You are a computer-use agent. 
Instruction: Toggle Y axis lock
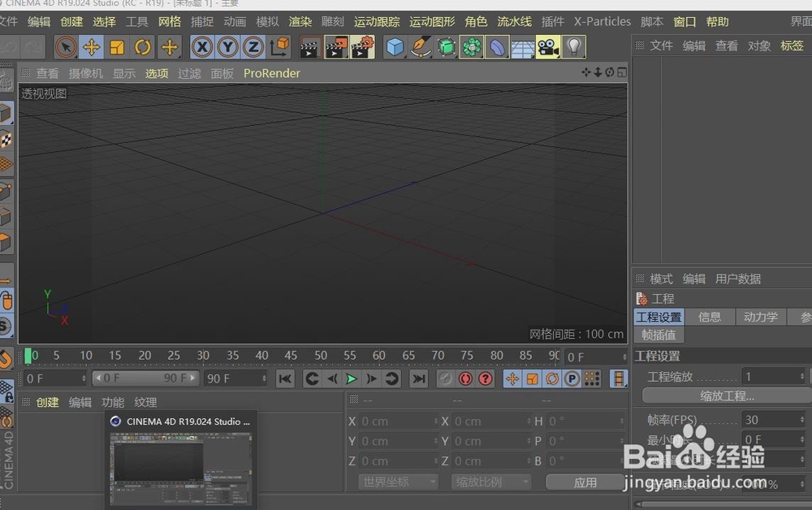tap(227, 48)
